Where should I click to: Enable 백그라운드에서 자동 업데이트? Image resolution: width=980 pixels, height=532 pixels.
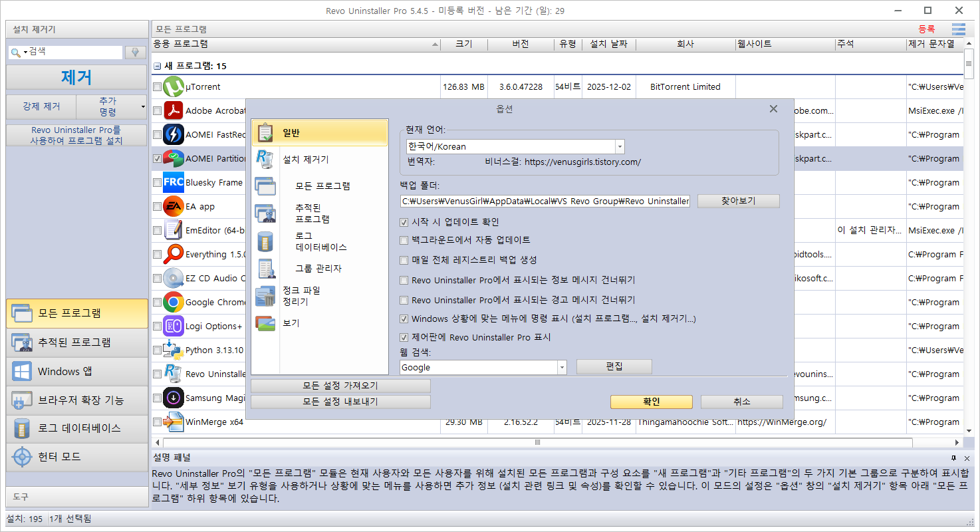(x=404, y=240)
